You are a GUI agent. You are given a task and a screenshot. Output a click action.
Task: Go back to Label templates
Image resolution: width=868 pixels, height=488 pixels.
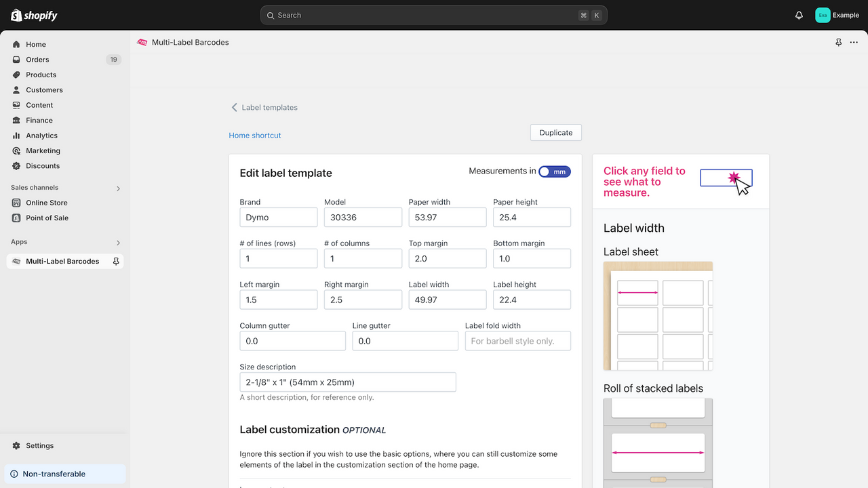pyautogui.click(x=264, y=107)
